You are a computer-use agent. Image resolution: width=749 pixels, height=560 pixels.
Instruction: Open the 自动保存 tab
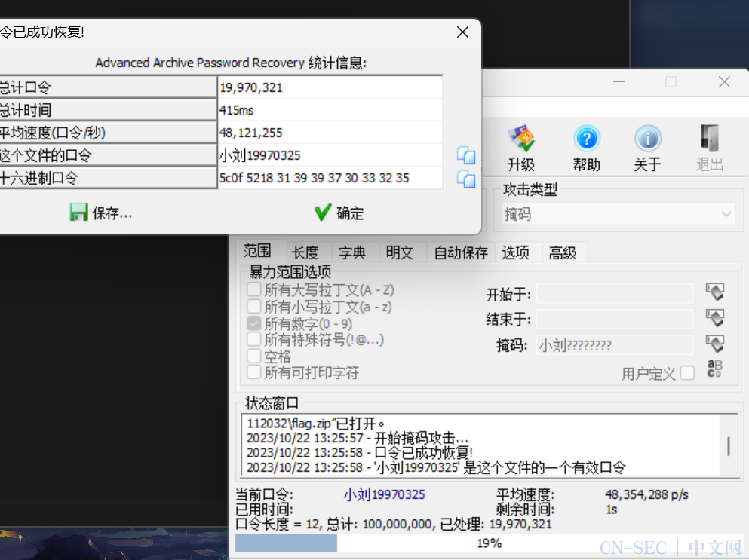click(461, 252)
